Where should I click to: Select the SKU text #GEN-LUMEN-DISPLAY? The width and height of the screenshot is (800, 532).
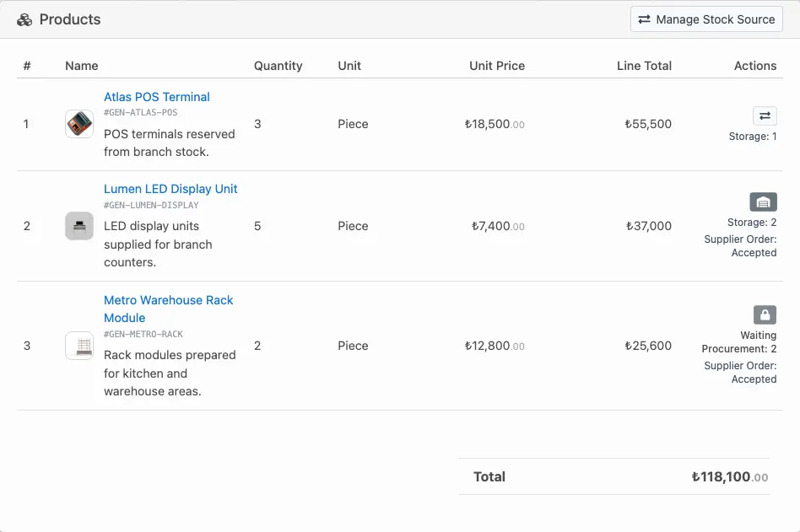coord(151,205)
